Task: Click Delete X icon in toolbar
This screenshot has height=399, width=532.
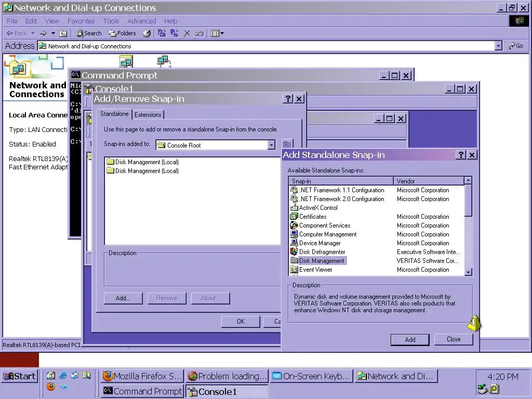Action: pos(187,33)
